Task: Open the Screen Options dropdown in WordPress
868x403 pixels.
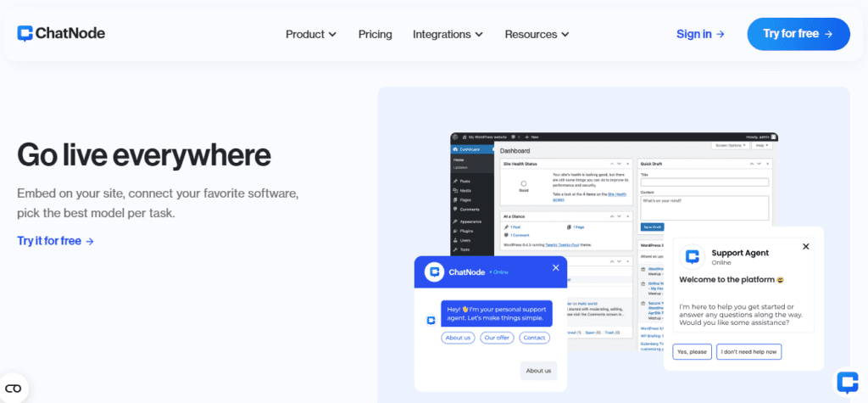Action: pyautogui.click(x=730, y=145)
